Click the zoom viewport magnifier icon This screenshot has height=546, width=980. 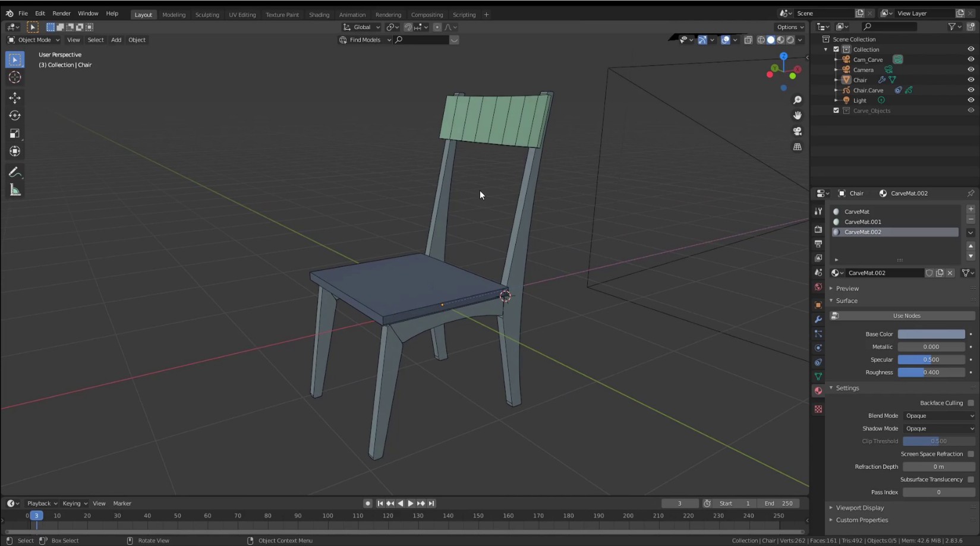[x=798, y=100]
